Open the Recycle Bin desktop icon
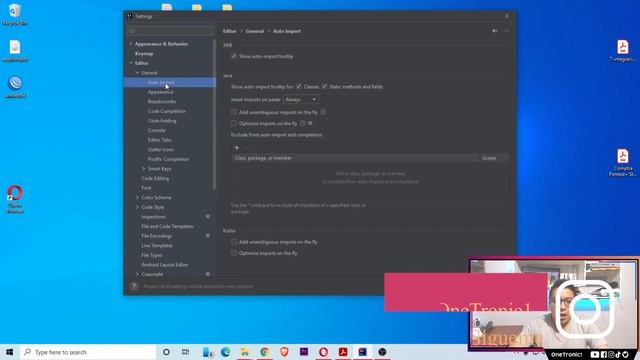Image resolution: width=640 pixels, height=360 pixels. pyautogui.click(x=15, y=14)
